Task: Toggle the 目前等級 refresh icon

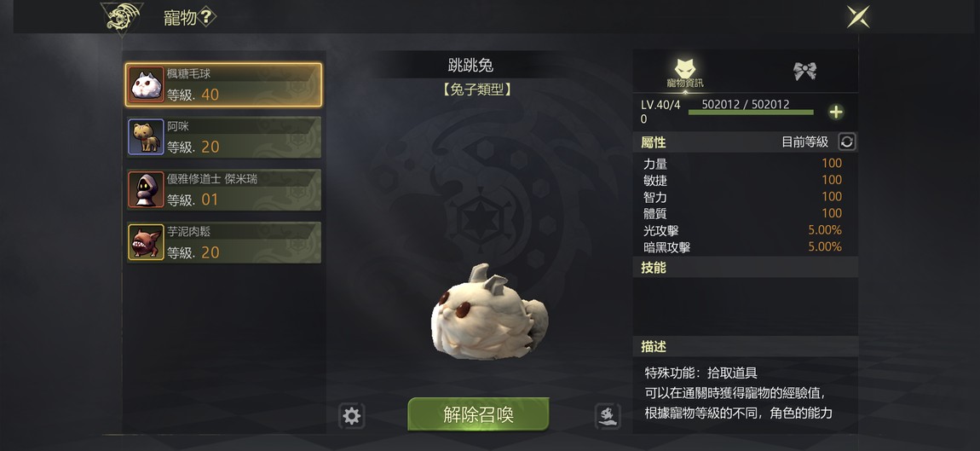Action: point(847,142)
